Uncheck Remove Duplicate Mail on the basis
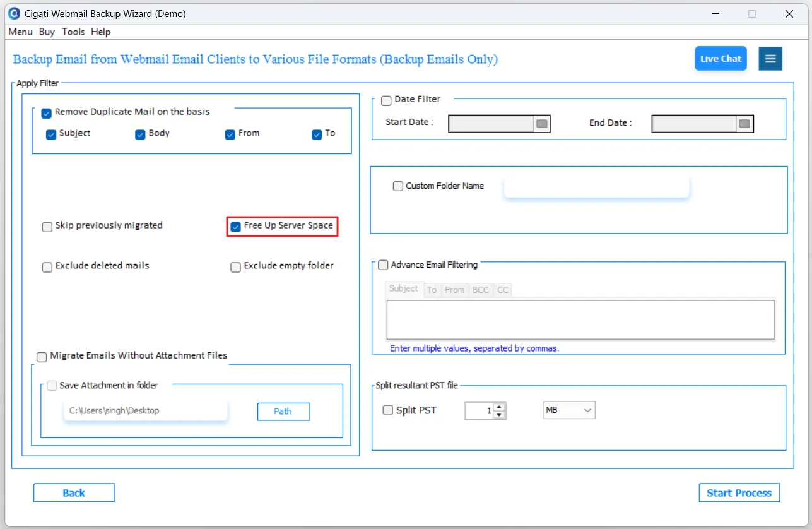This screenshot has height=529, width=812. pos(46,114)
